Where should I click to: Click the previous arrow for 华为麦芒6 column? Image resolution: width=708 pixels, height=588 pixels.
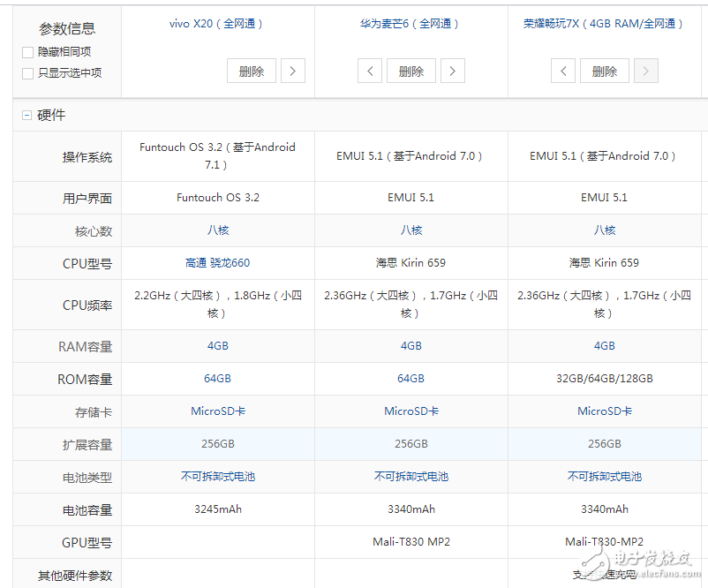point(370,71)
